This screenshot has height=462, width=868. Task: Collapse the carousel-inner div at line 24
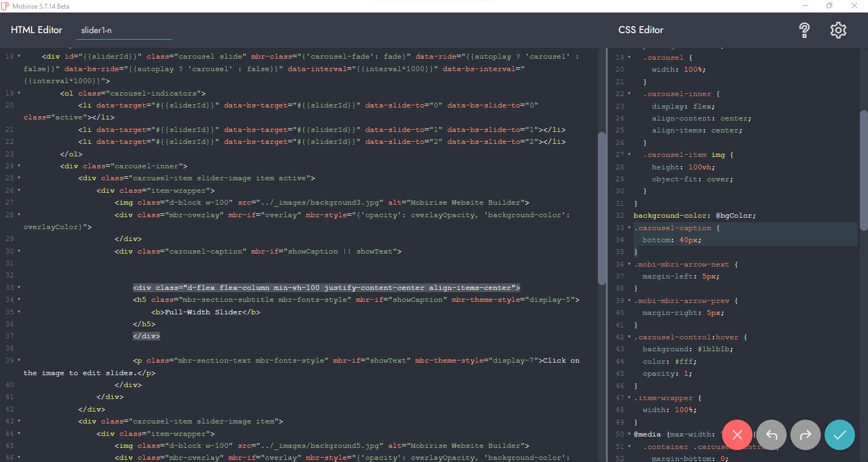(x=19, y=166)
